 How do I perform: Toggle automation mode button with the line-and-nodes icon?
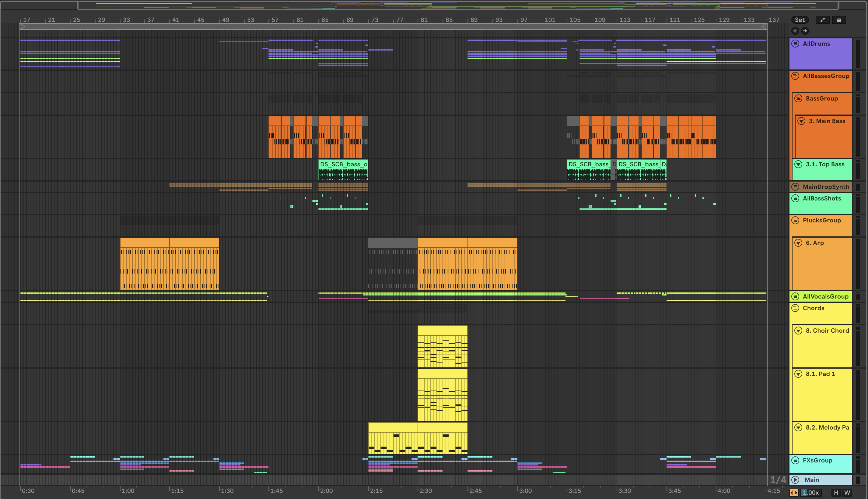click(x=822, y=20)
